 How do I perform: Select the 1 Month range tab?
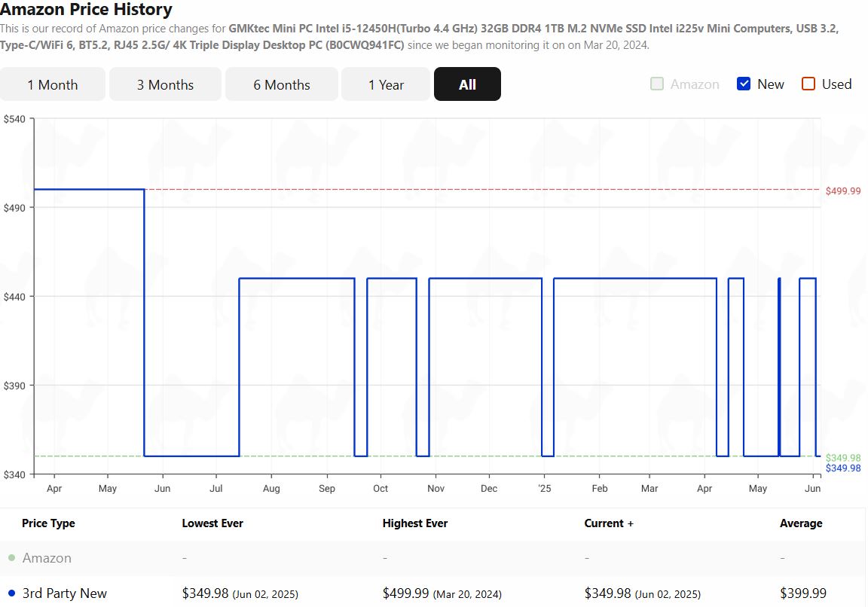[x=53, y=84]
